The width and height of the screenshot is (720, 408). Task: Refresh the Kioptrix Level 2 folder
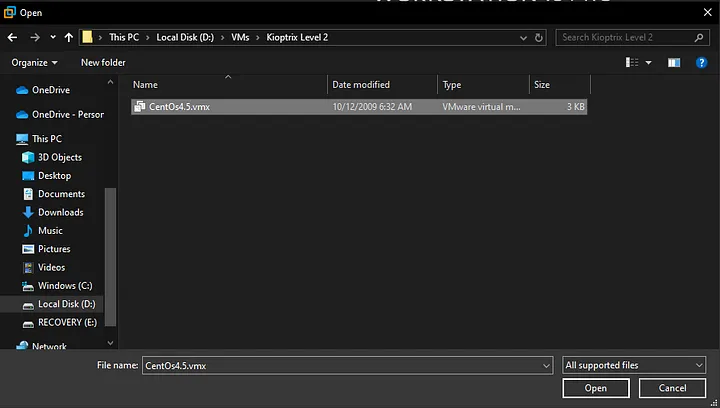[x=539, y=38]
